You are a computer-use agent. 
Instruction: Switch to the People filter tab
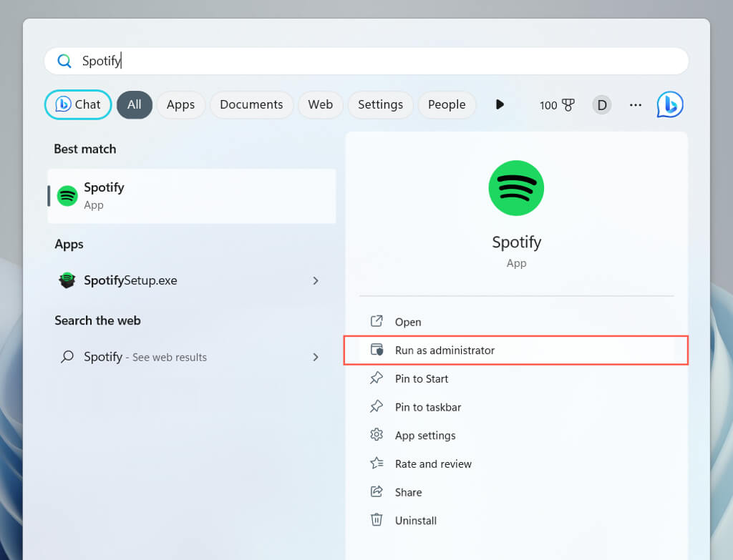point(447,104)
